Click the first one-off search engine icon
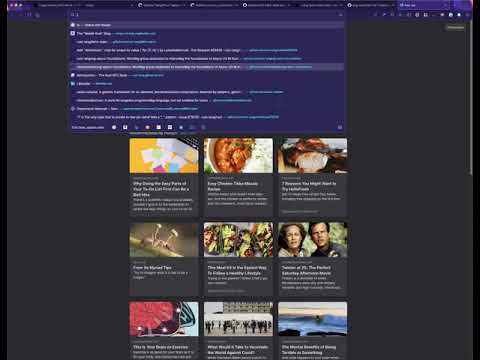This screenshot has width=480, height=360. [114, 127]
